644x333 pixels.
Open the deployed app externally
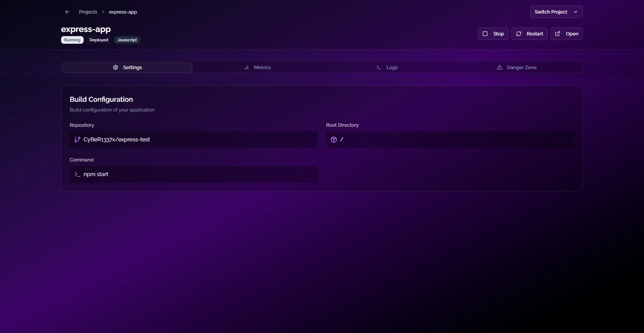pyautogui.click(x=566, y=34)
